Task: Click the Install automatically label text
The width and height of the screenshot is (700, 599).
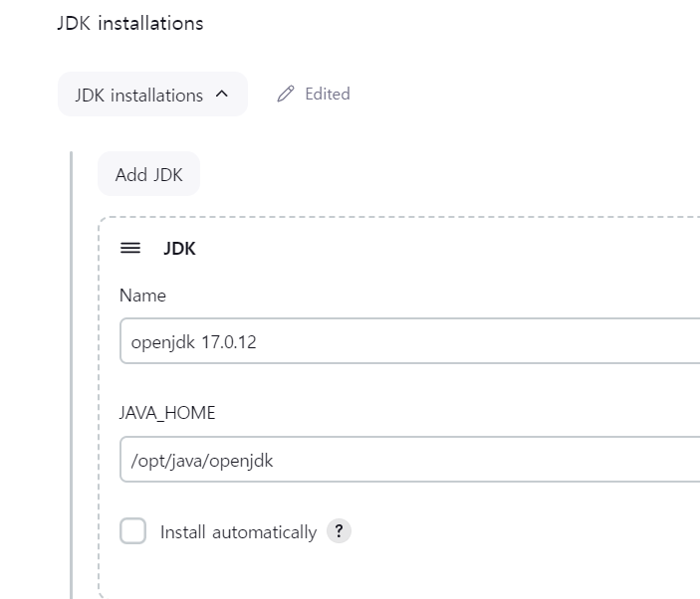Action: [238, 532]
